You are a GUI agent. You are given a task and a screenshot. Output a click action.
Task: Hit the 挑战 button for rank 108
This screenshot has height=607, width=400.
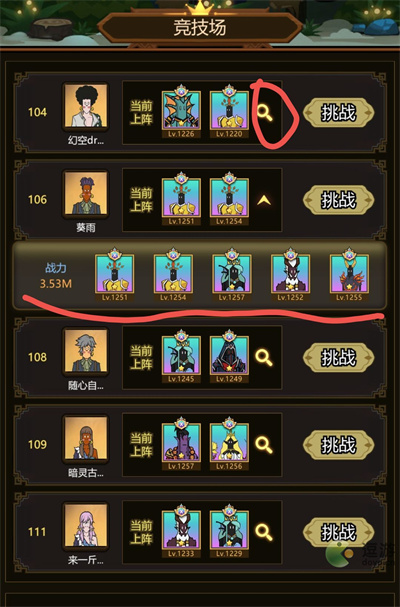coord(338,357)
